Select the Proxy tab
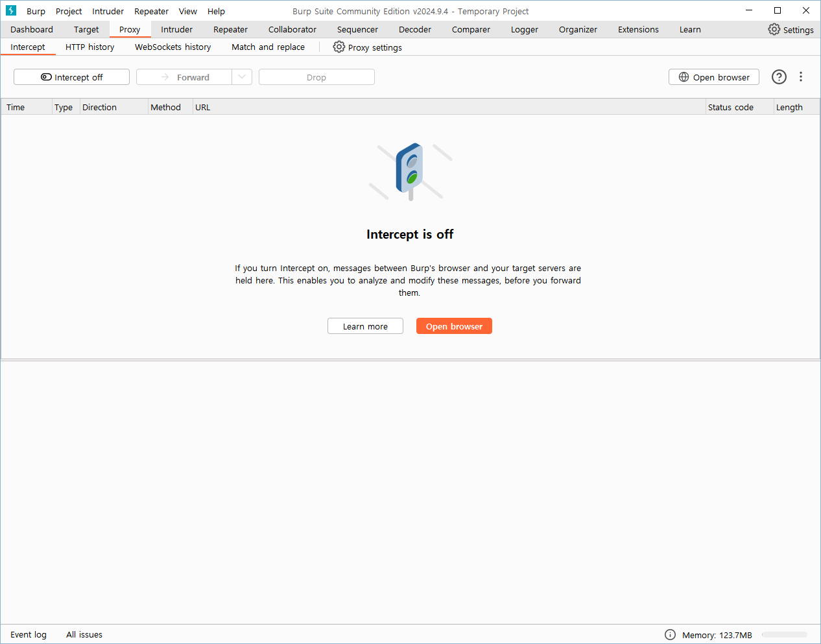The height and width of the screenshot is (644, 821). tap(130, 29)
